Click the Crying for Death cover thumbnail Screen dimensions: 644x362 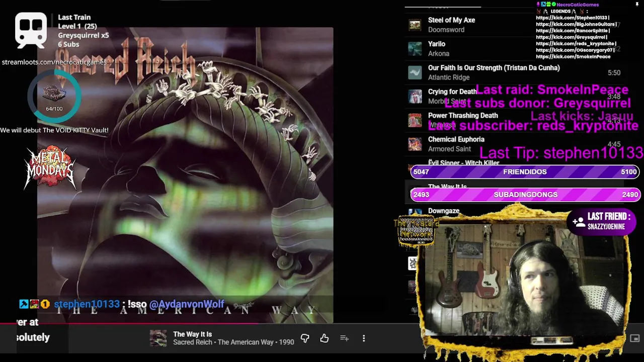click(415, 97)
